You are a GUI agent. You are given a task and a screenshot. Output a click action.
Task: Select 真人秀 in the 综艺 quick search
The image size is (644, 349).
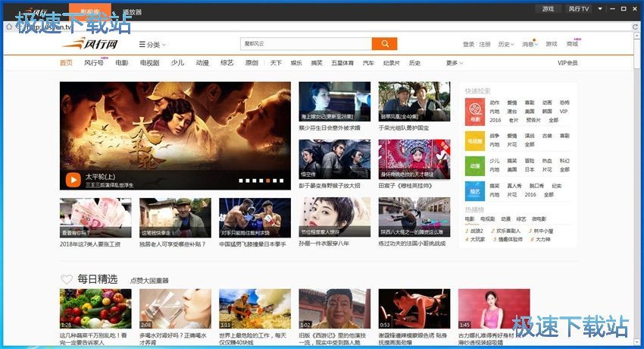pos(514,186)
